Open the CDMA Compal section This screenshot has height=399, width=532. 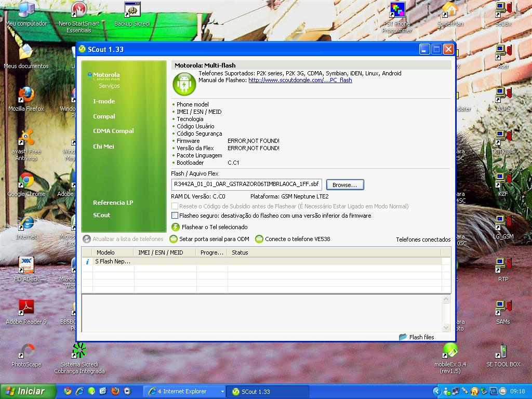click(x=113, y=130)
